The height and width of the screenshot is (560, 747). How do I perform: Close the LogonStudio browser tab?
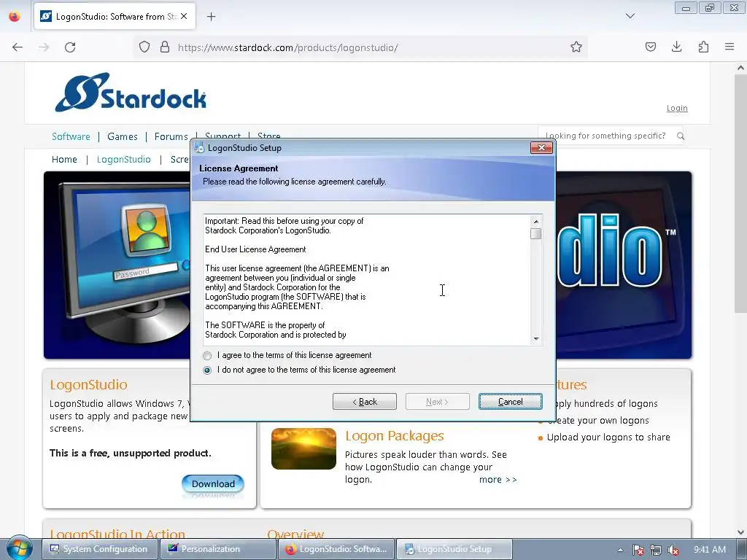coord(184,16)
